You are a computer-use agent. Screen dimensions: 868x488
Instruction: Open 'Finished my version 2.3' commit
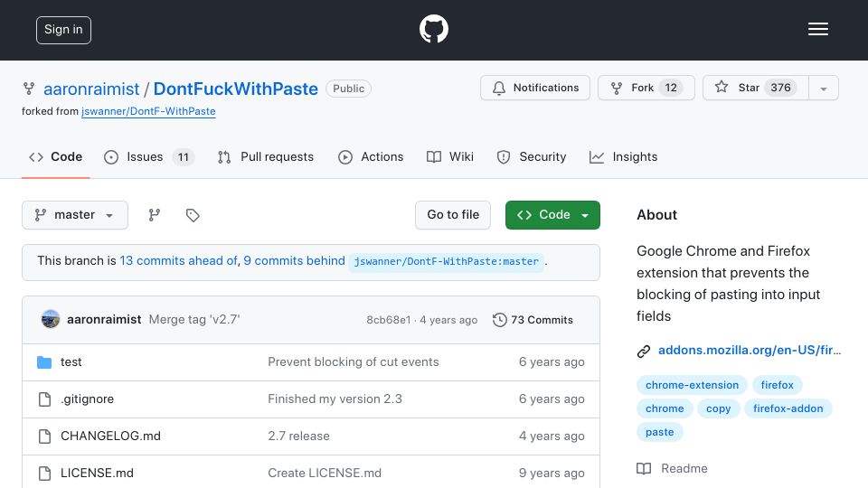pyautogui.click(x=335, y=399)
